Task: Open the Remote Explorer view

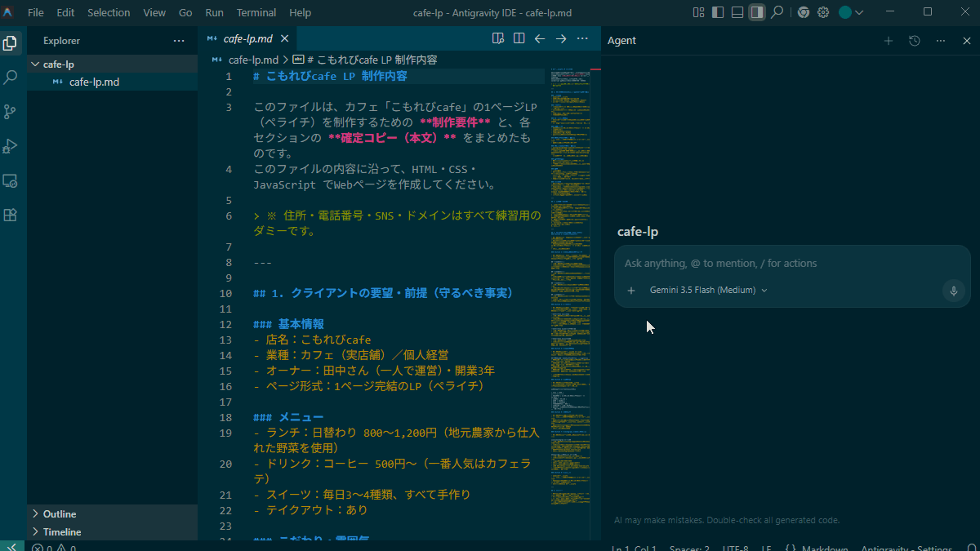Action: point(11,180)
